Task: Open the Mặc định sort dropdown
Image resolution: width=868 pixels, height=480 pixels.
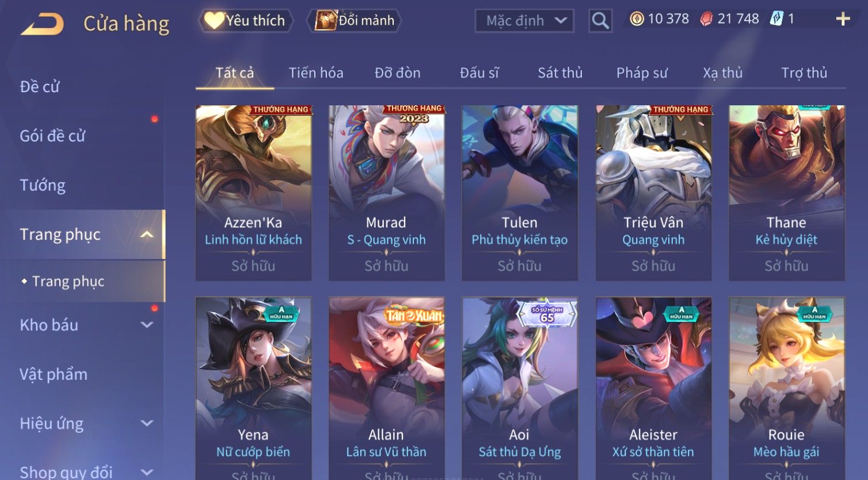Action: point(524,21)
